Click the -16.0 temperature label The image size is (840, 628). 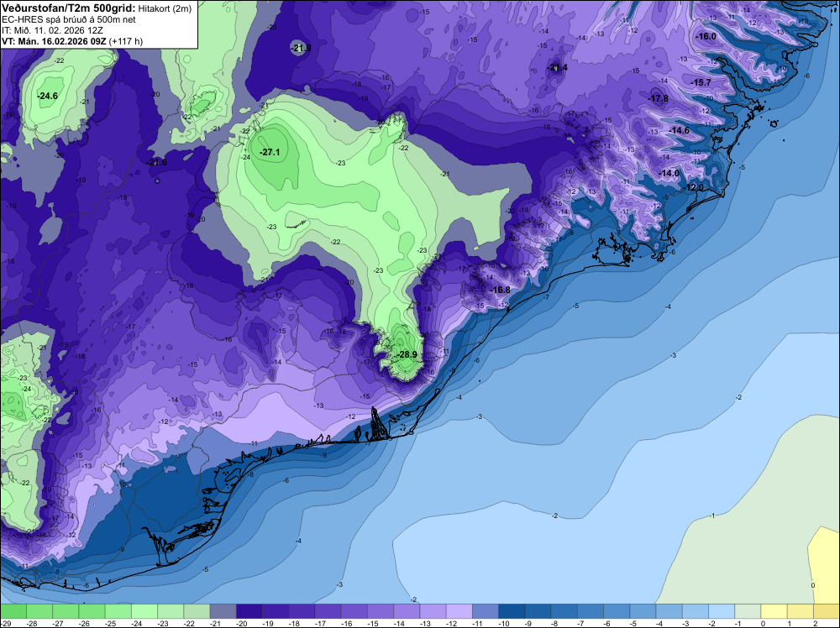coord(706,37)
